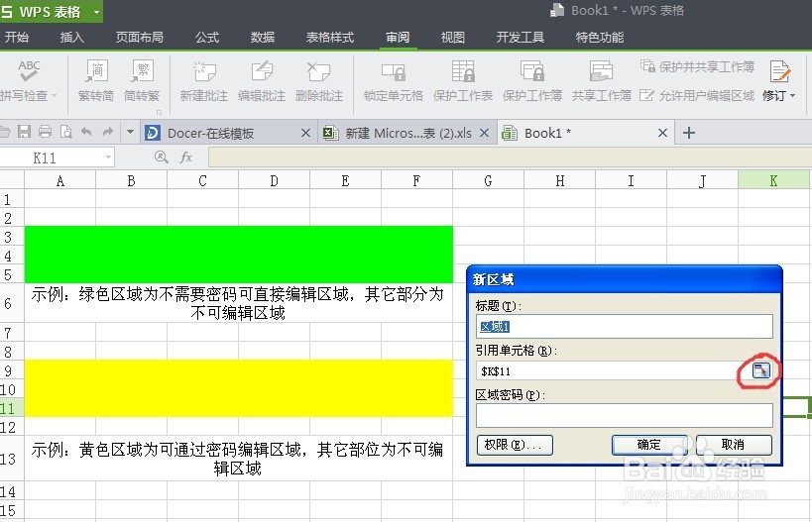Open the WPS 表格 application menu dropdown
This screenshot has width=812, height=522.
point(96,11)
